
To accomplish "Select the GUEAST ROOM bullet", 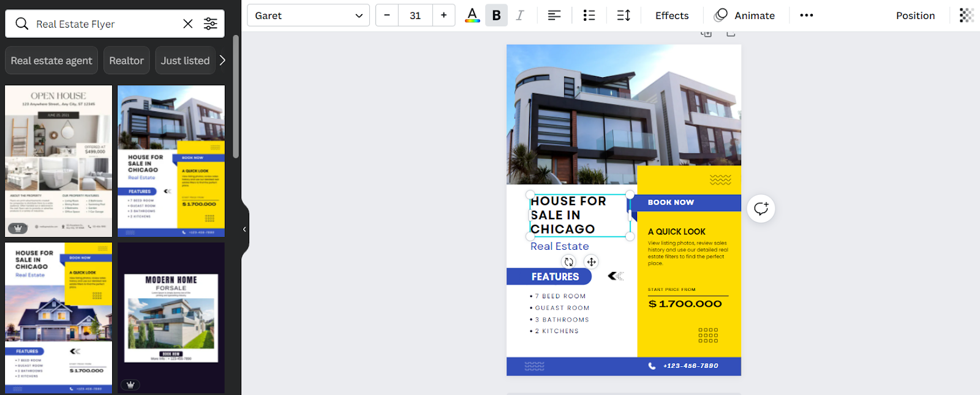I will pyautogui.click(x=560, y=308).
